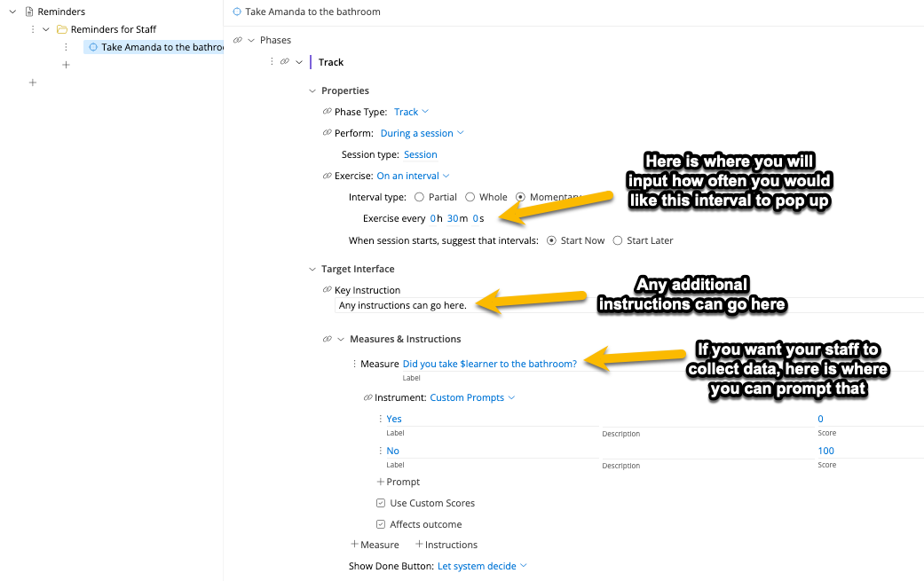Open Perform During a session dropdown
The image size is (924, 581).
tap(422, 133)
